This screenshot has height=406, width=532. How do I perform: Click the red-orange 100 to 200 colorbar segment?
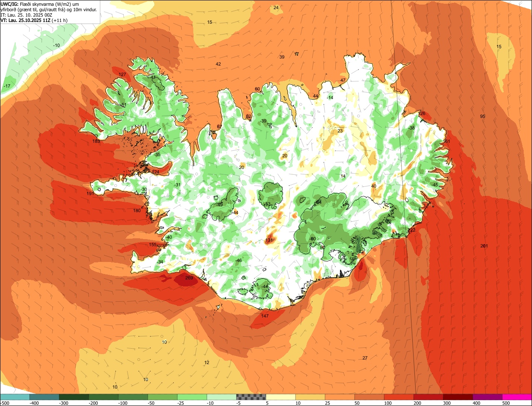pyautogui.click(x=399, y=397)
